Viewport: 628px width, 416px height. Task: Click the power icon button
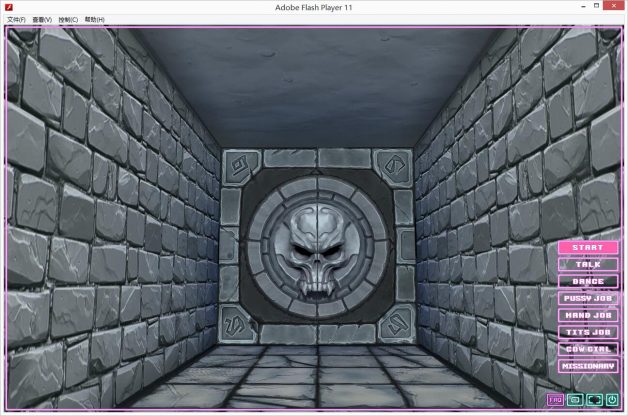click(611, 400)
